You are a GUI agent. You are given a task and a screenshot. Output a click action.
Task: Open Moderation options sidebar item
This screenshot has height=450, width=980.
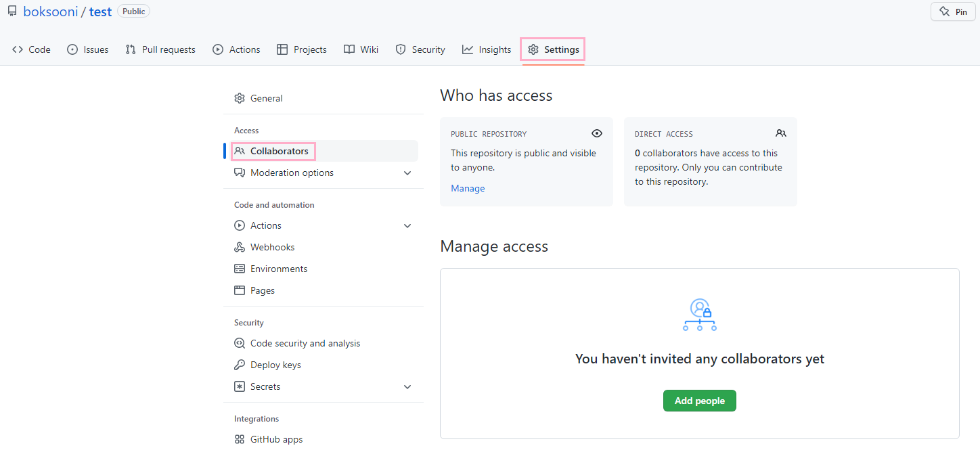click(321, 173)
